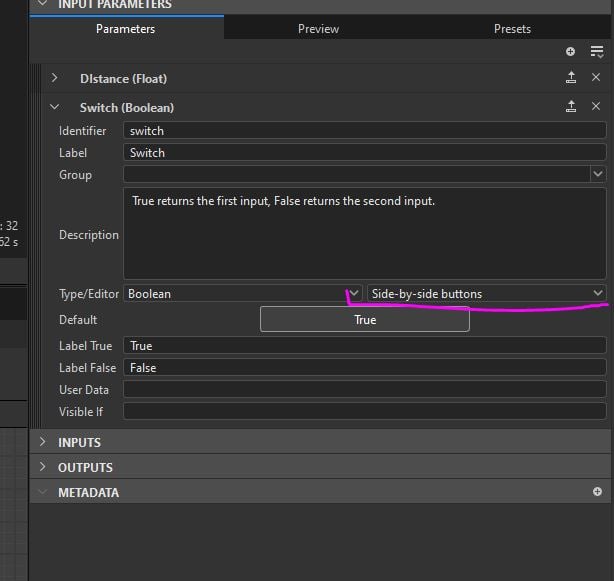Click the plus icon in the METADATA header
614x581 pixels.
point(597,492)
